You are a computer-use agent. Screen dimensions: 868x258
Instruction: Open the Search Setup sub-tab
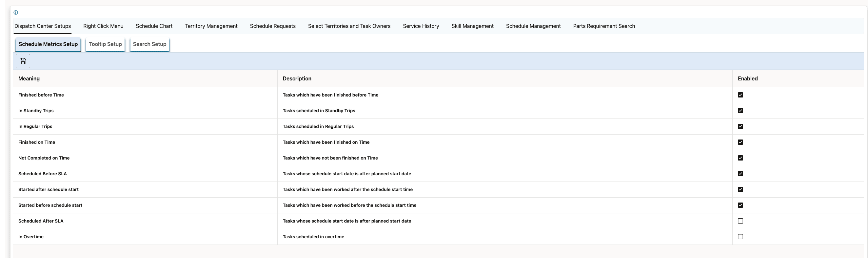point(149,44)
